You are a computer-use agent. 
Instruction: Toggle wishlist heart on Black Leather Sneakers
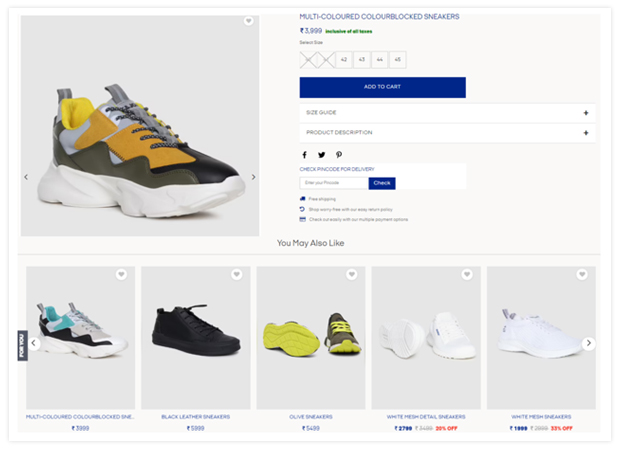click(x=236, y=274)
